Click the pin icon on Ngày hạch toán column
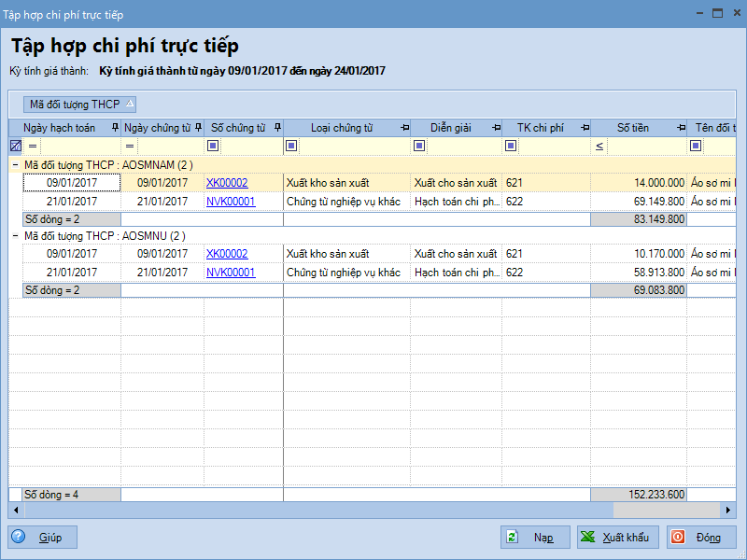The height and width of the screenshot is (560, 747). click(x=114, y=128)
